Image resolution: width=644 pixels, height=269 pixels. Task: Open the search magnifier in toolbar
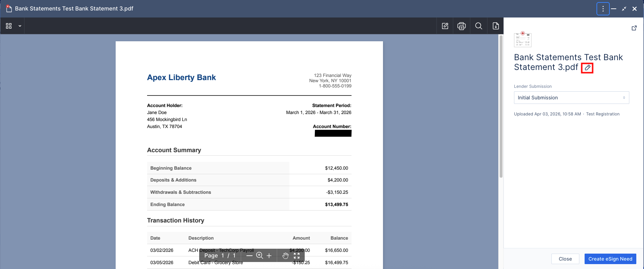point(479,26)
